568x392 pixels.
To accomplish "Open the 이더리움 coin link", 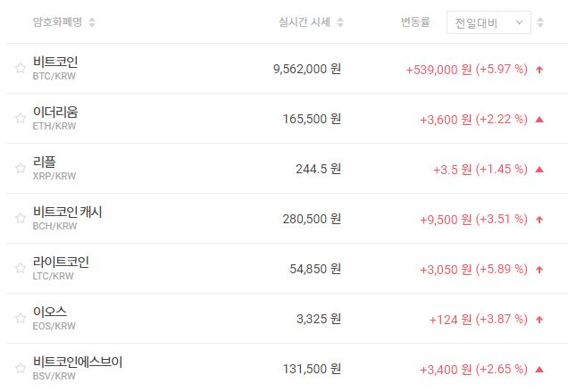I will pyautogui.click(x=54, y=112).
